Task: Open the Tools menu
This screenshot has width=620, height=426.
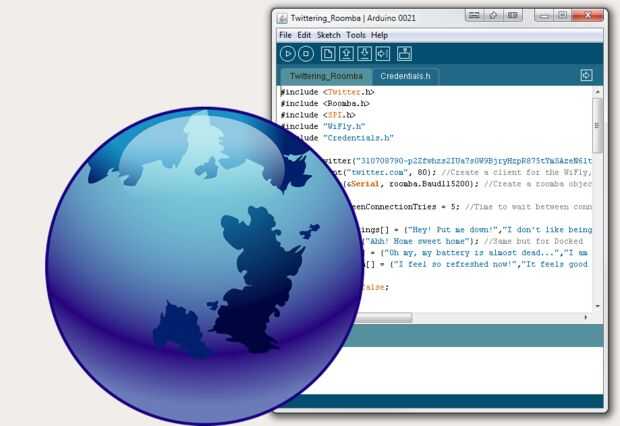Action: (x=355, y=35)
